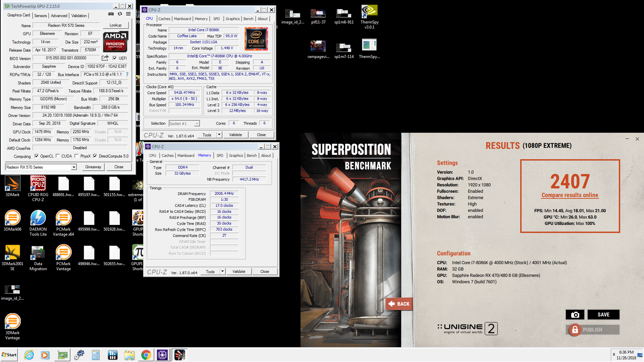
Task: Open Windows Explorer folder on the taskbar
Action: 129,355
